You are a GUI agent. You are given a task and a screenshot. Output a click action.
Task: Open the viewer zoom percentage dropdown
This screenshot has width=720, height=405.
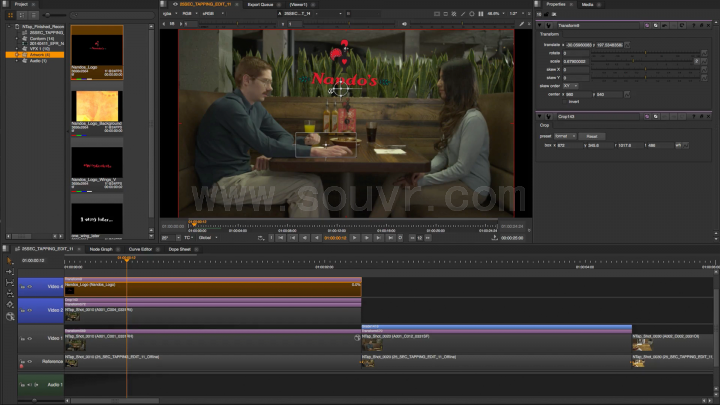click(495, 14)
